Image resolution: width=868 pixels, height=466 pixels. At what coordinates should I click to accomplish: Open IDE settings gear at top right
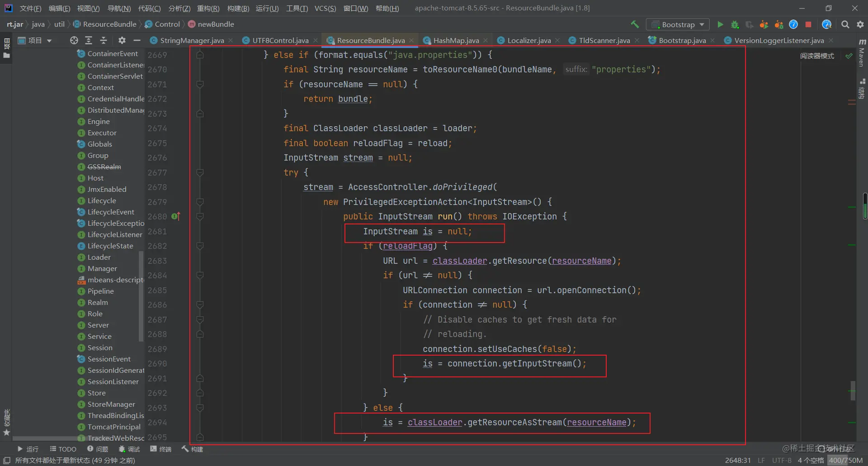tap(860, 24)
